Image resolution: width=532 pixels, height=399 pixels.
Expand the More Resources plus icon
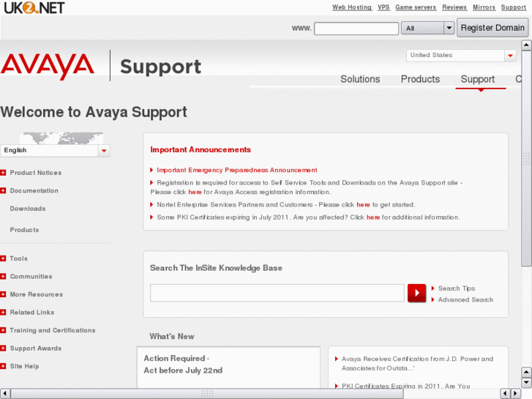click(x=3, y=294)
